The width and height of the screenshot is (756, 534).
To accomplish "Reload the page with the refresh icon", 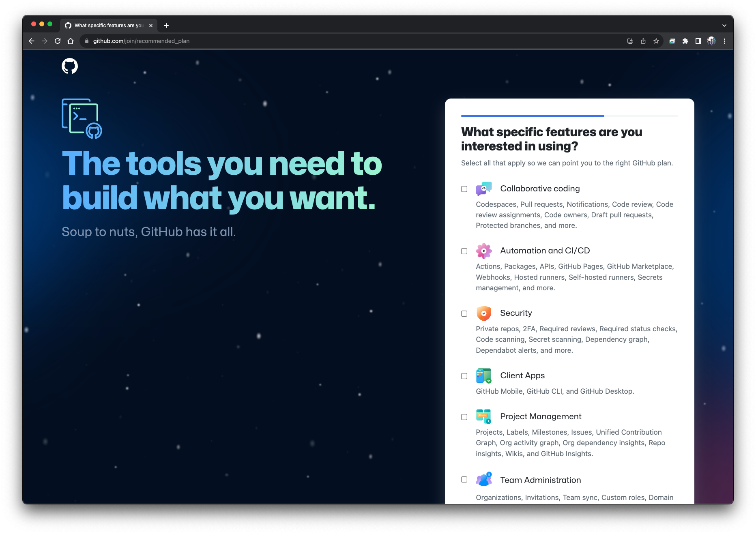I will pyautogui.click(x=58, y=41).
